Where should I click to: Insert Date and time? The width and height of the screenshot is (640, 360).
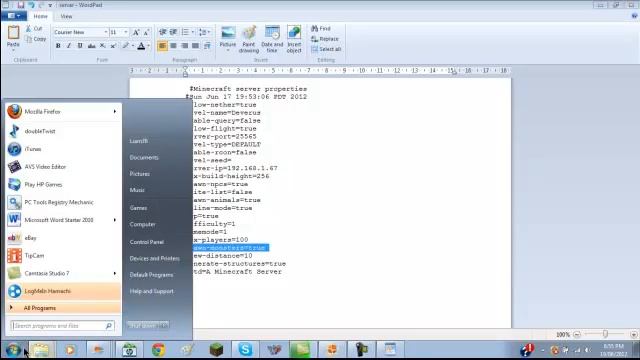[272, 39]
